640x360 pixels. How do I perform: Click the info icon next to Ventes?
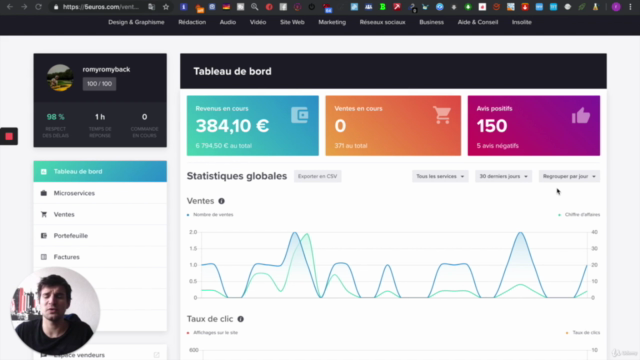(221, 201)
